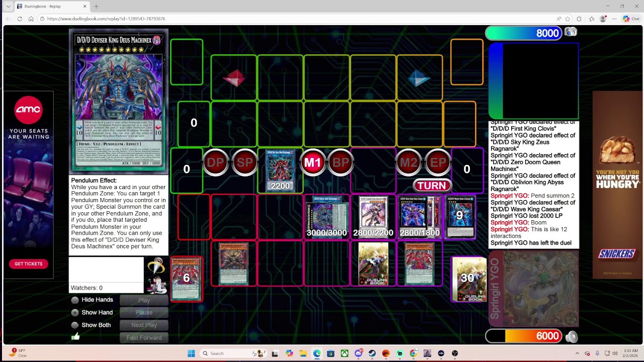
Task: Click the 3000/3000 monster card on field
Action: point(327,217)
